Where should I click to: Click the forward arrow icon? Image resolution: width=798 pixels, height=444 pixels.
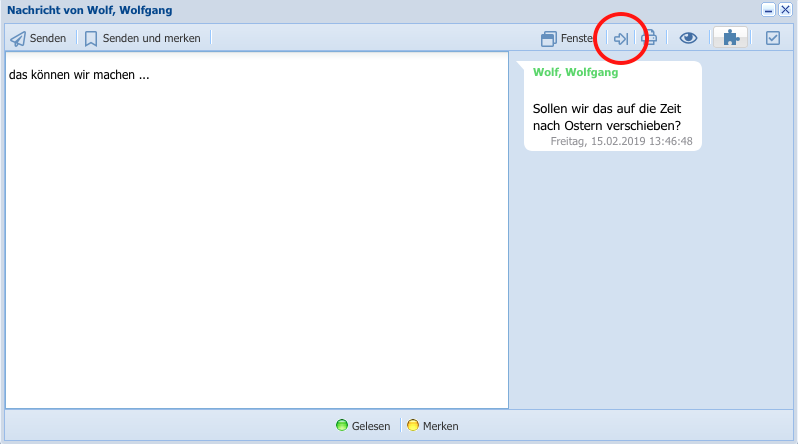point(621,39)
